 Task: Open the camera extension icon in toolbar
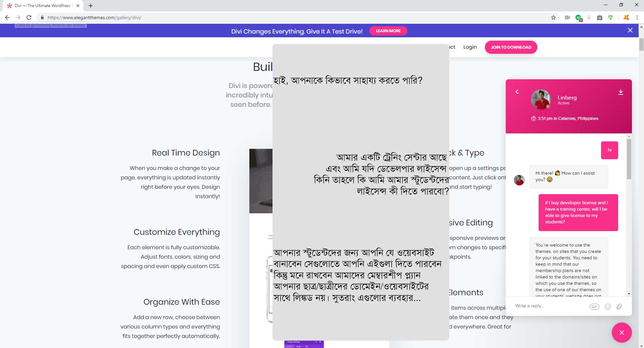tap(567, 17)
